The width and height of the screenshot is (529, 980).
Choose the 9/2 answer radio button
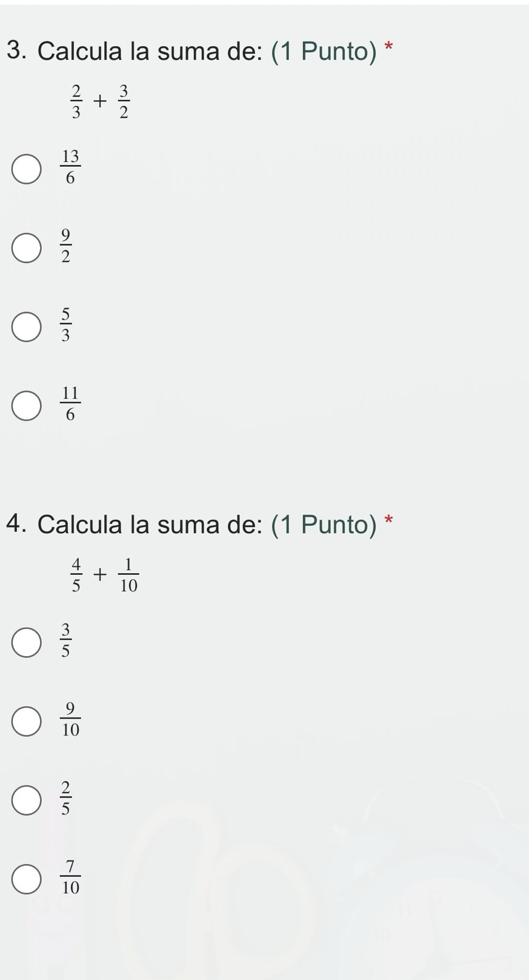[27, 248]
